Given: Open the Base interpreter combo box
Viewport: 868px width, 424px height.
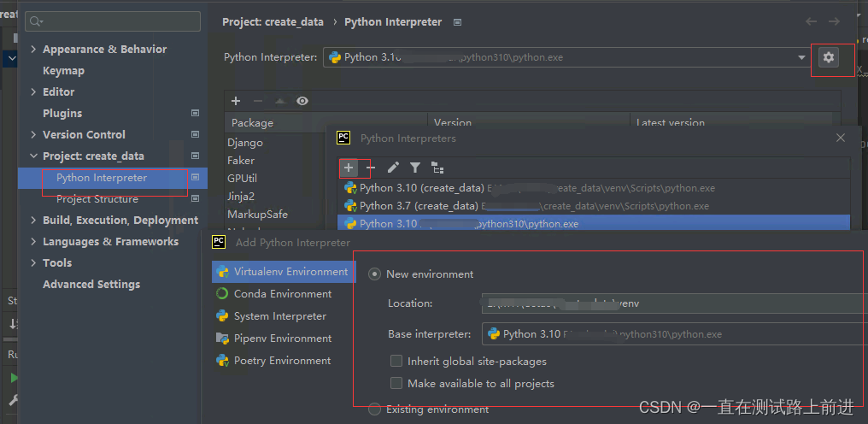Looking at the screenshot, I should (675, 334).
